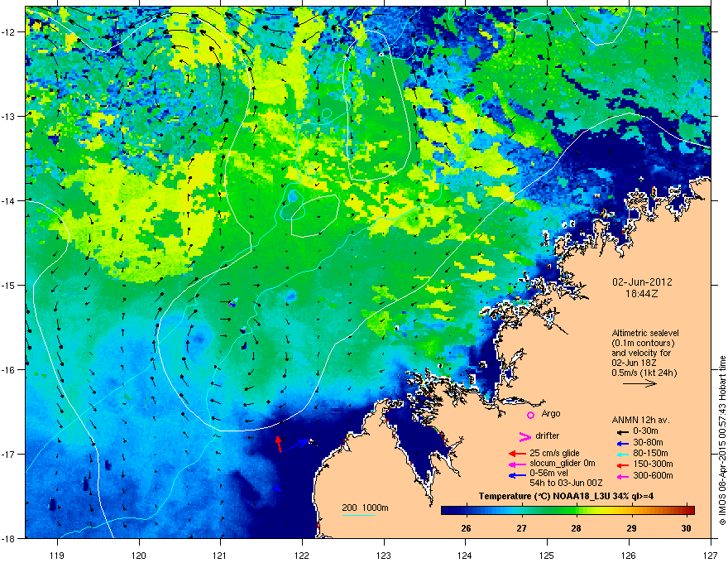The width and height of the screenshot is (728, 563).
Task: Click the 0.5m/s velocity scale arrow
Action: 639,383
